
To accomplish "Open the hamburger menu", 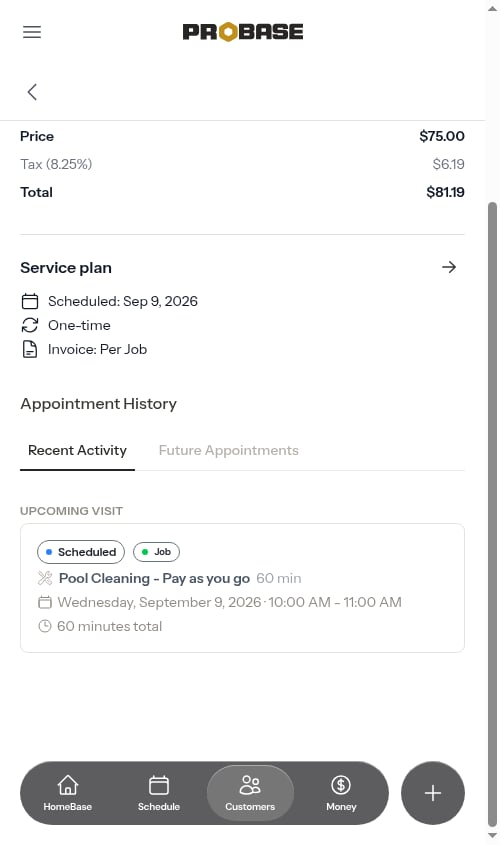I will pos(32,32).
